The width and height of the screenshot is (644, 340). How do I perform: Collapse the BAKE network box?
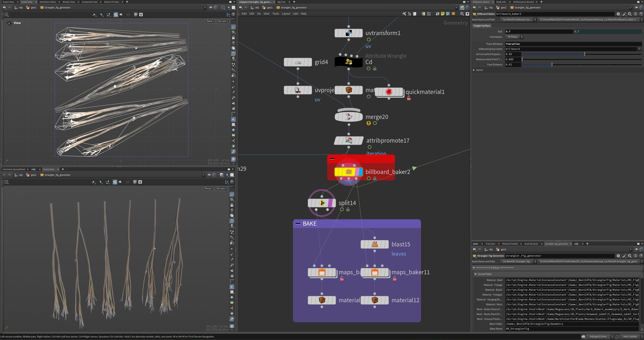click(x=298, y=224)
